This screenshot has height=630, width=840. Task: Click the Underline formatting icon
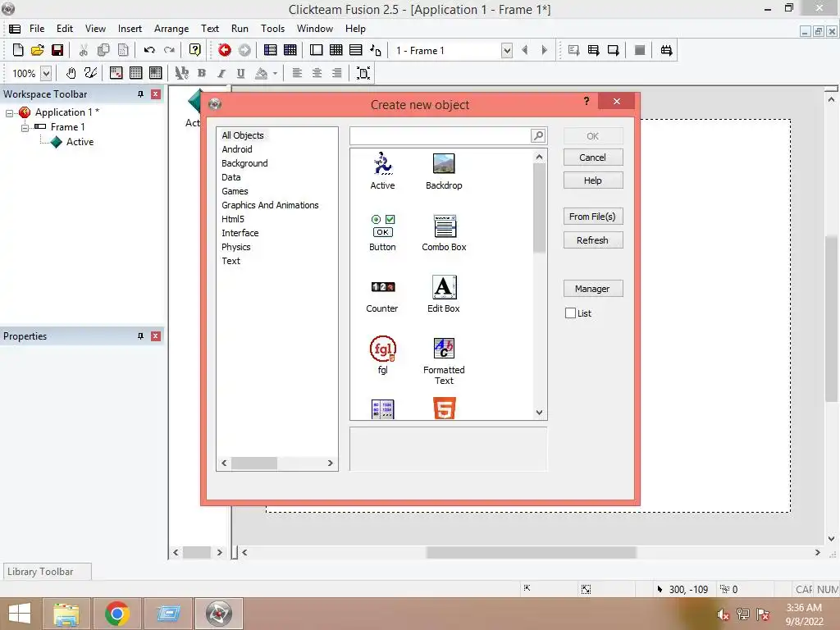click(x=240, y=73)
